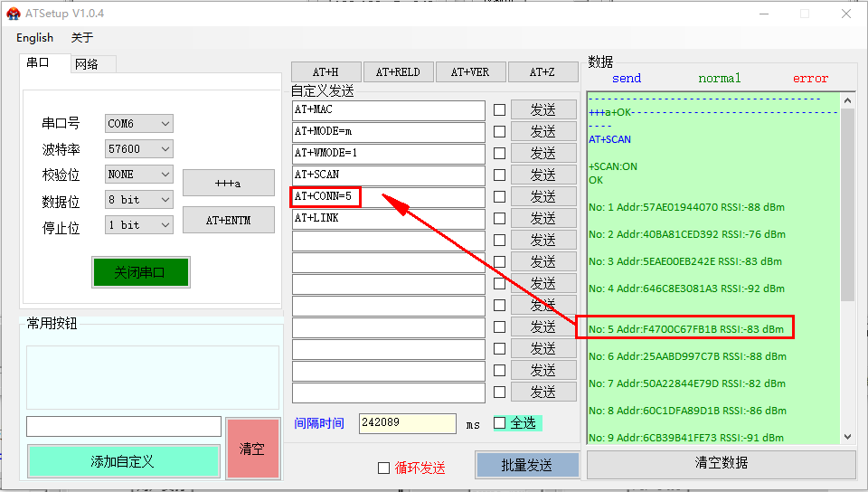Click the +++a command mode button
868x492 pixels.
pos(228,183)
